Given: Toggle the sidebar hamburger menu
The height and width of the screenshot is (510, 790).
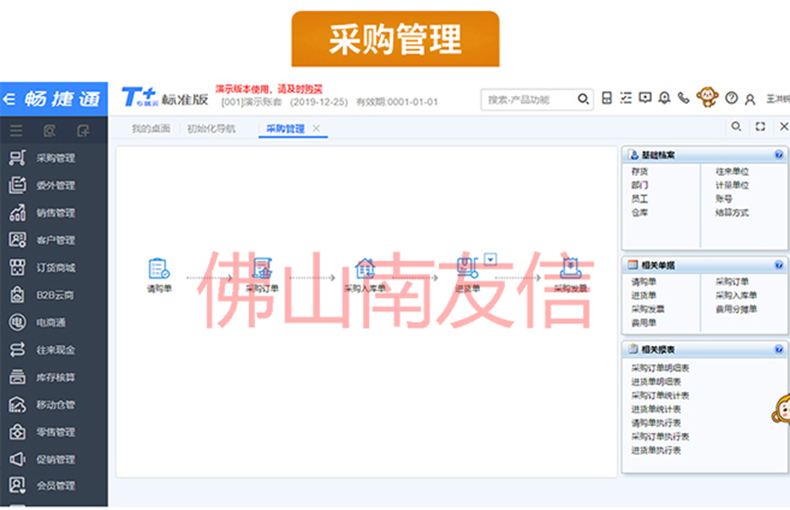Looking at the screenshot, I should coord(16,129).
